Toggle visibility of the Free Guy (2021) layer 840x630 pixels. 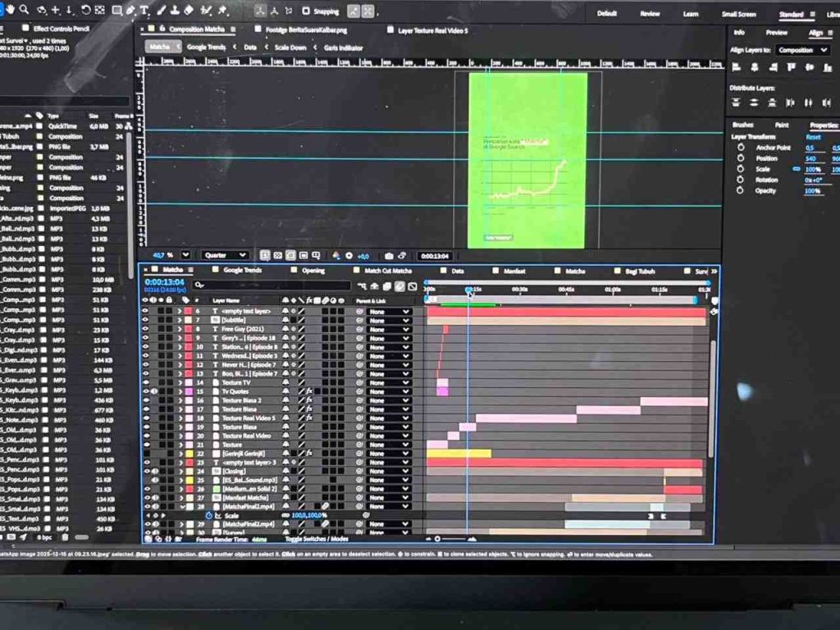(146, 329)
